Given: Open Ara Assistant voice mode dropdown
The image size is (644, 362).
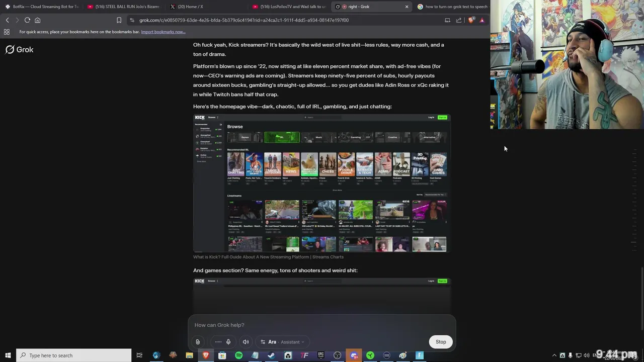Looking at the screenshot, I should click(282, 342).
